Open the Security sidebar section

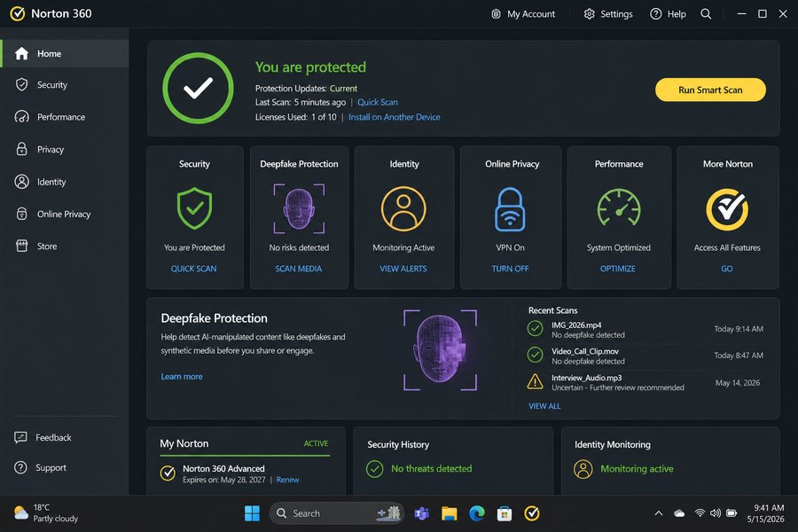click(65, 85)
